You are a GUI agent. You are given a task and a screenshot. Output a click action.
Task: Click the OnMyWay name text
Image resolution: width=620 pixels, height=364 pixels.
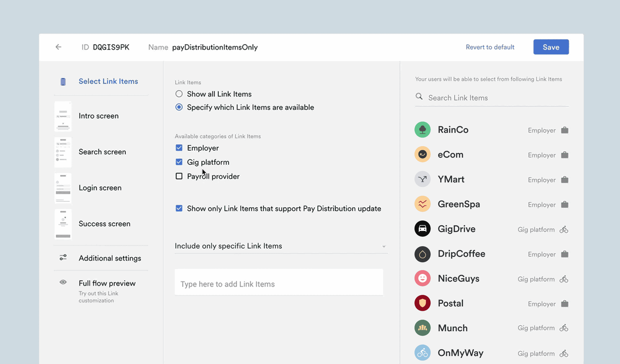[461, 353]
